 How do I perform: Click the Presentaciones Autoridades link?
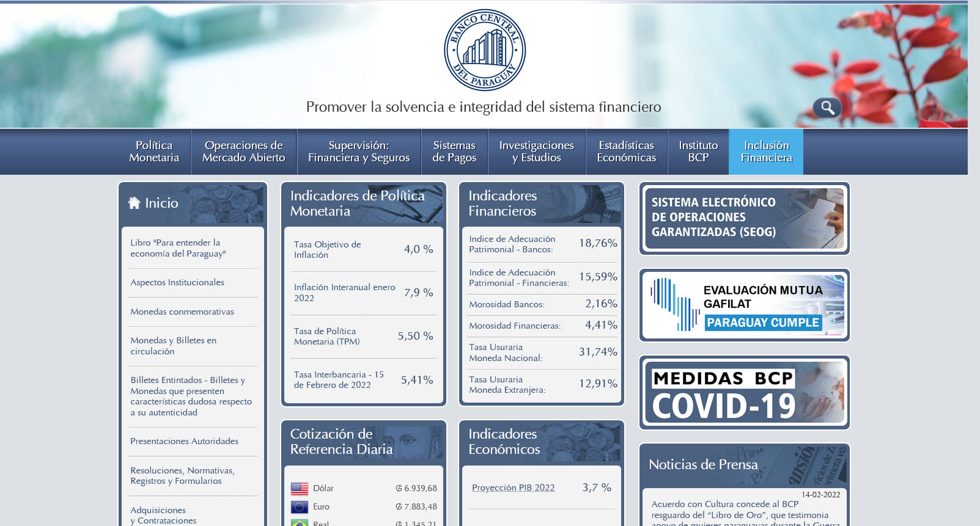pyautogui.click(x=184, y=441)
